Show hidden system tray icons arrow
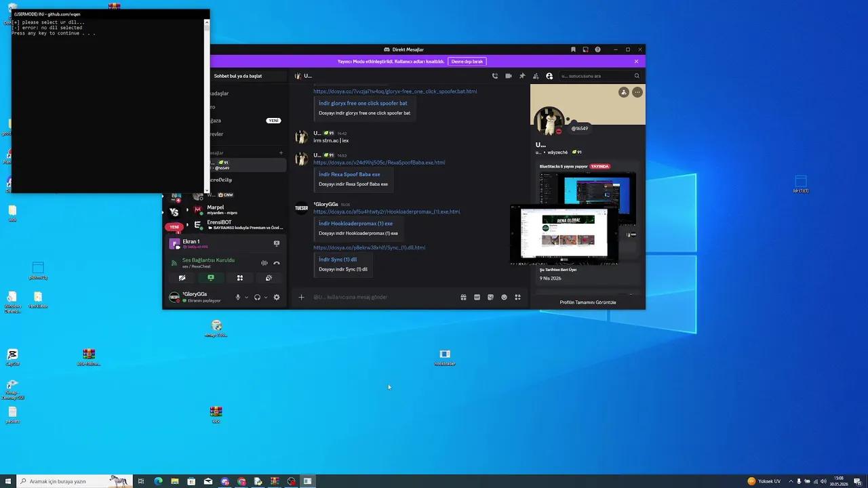The width and height of the screenshot is (868, 488). (x=791, y=481)
